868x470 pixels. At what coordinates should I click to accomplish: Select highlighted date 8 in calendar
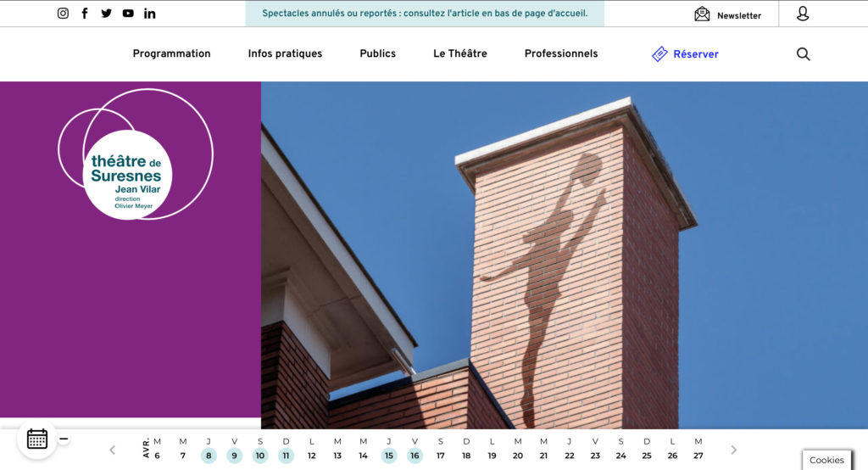pyautogui.click(x=209, y=456)
